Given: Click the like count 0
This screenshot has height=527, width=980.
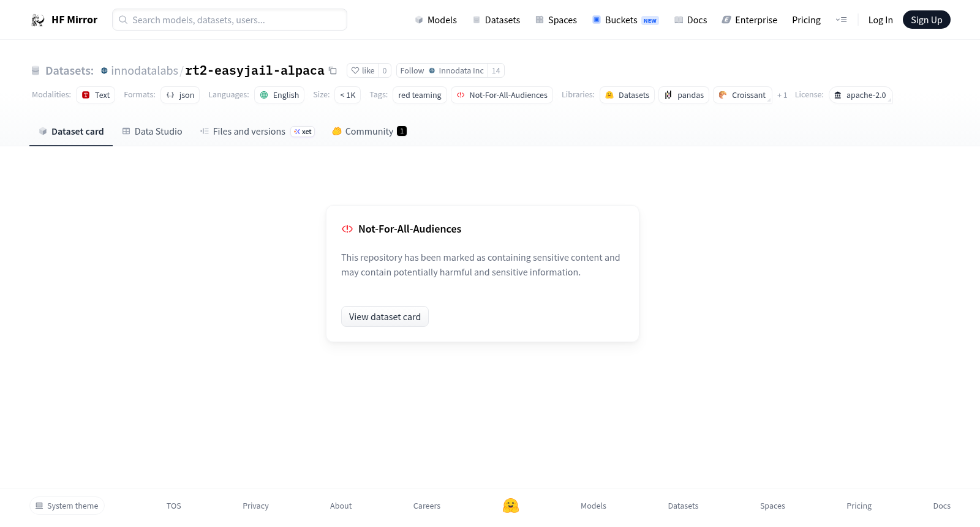Looking at the screenshot, I should point(385,70).
